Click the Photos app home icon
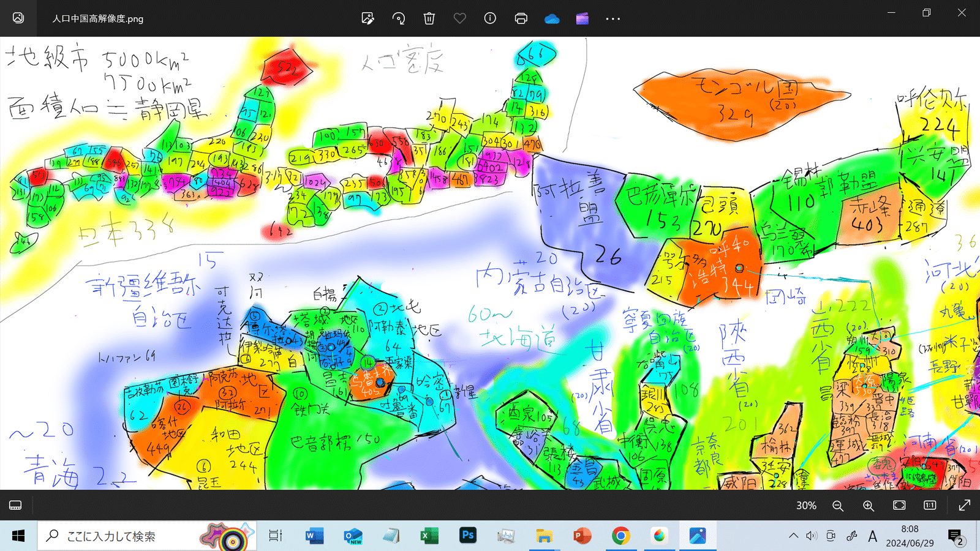The height and width of the screenshot is (551, 980). pyautogui.click(x=18, y=18)
